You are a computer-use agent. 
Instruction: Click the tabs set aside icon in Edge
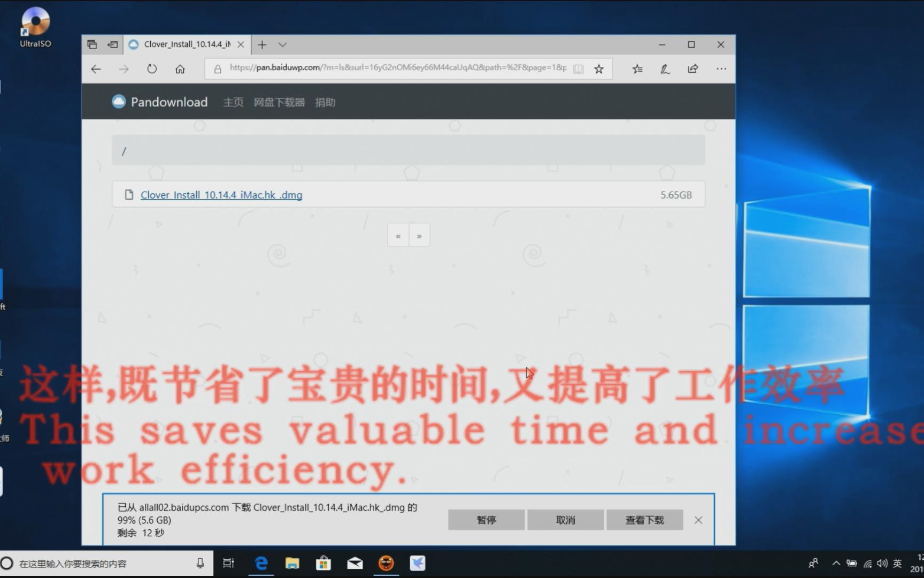pos(92,44)
